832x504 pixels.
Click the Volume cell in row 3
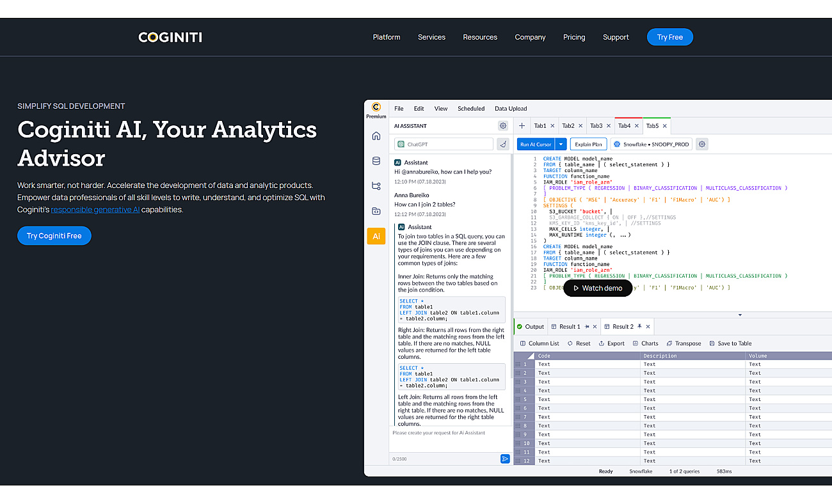coord(789,382)
